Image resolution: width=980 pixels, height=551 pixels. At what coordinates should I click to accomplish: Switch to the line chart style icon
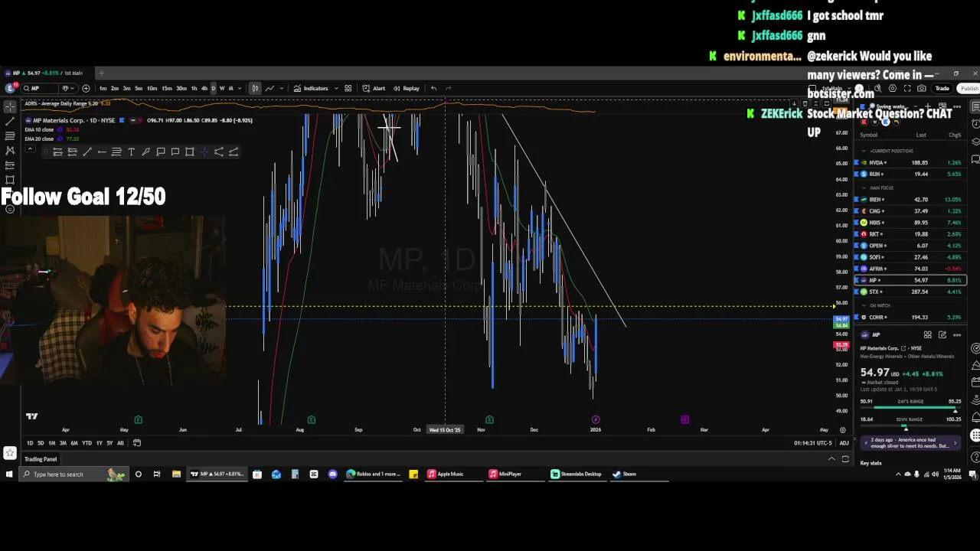269,88
